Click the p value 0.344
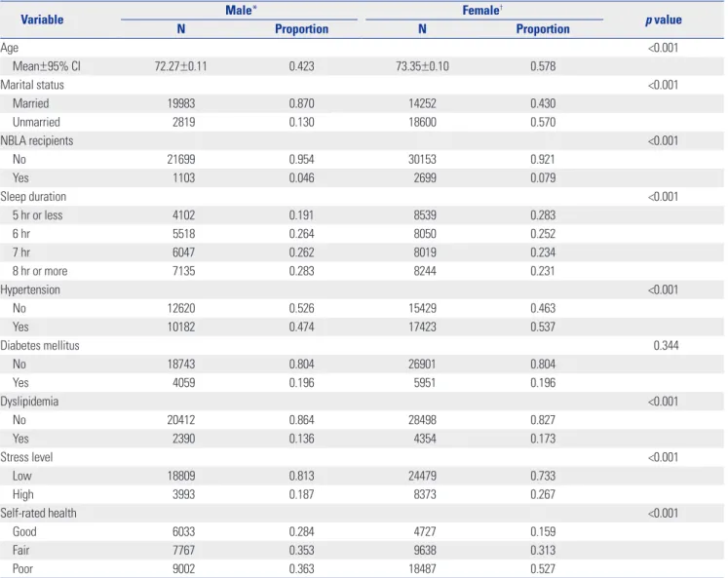728x578 pixels. click(x=666, y=345)
